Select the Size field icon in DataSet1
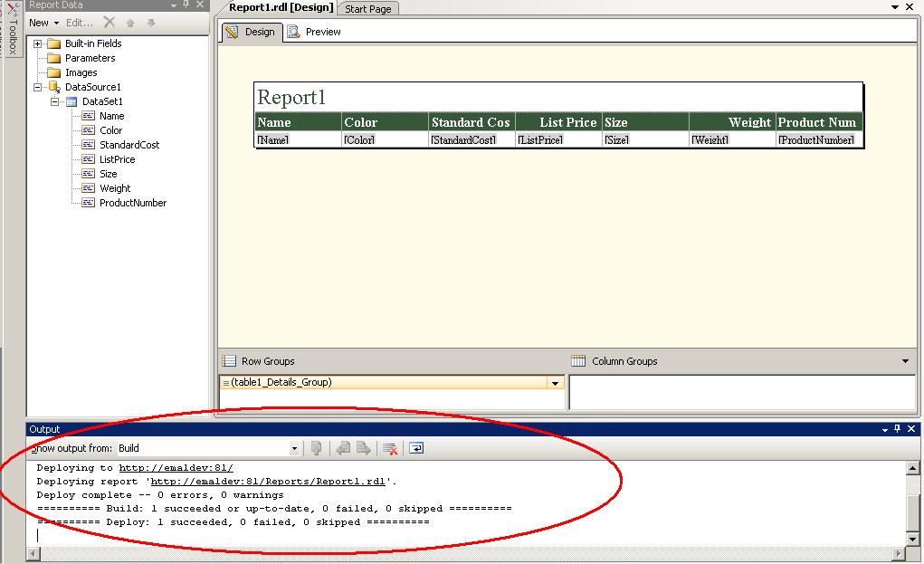Image resolution: width=924 pixels, height=564 pixels. (88, 174)
